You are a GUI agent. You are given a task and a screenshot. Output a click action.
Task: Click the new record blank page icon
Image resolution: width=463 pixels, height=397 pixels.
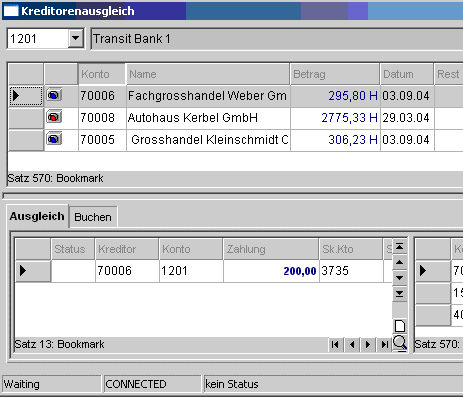400,326
